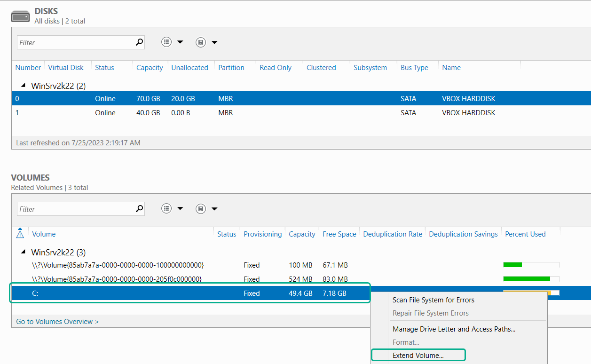Sort volumes by Deduplication Savings column
The width and height of the screenshot is (591, 364).
click(463, 234)
